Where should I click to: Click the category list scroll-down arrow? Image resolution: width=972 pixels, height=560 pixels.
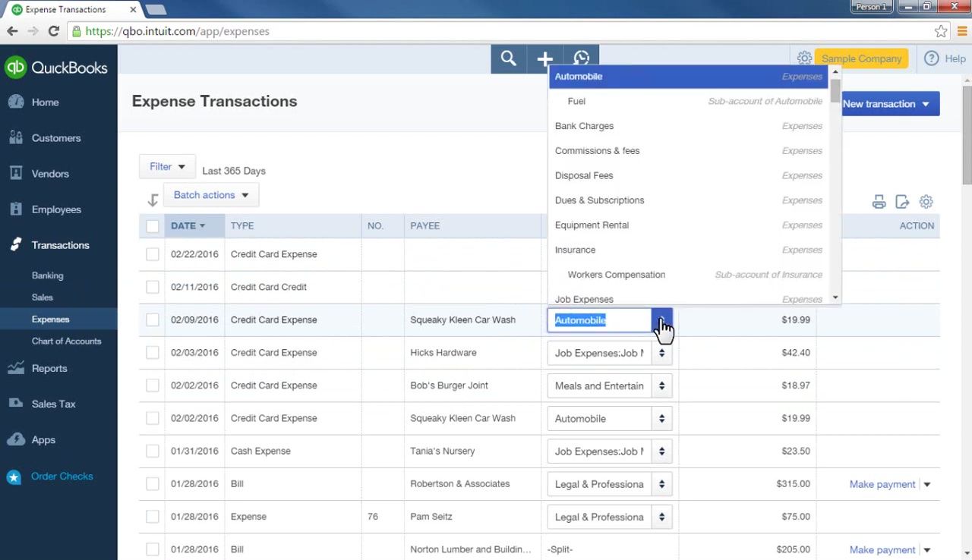click(x=835, y=297)
